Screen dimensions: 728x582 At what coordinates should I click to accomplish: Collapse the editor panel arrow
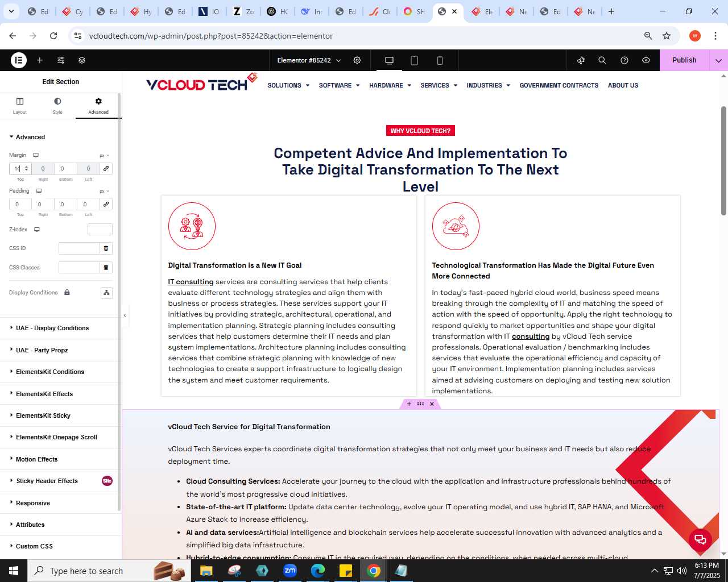click(x=125, y=315)
